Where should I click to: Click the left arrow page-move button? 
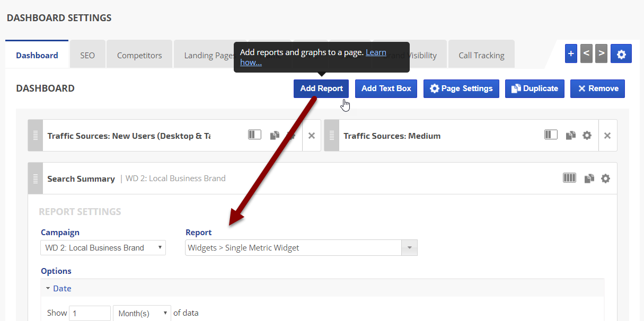click(x=586, y=53)
